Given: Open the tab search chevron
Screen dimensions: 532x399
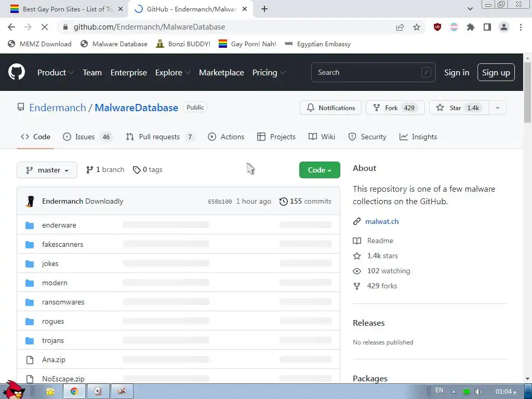Looking at the screenshot, I should click(x=470, y=9).
